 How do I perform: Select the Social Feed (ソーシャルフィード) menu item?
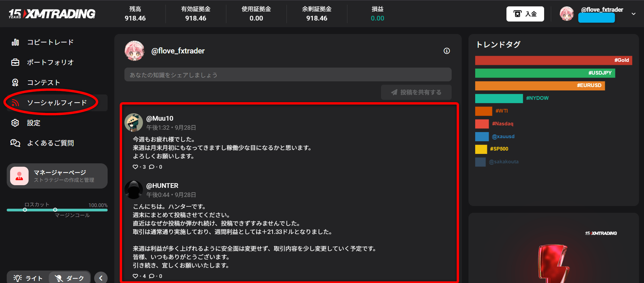click(56, 103)
